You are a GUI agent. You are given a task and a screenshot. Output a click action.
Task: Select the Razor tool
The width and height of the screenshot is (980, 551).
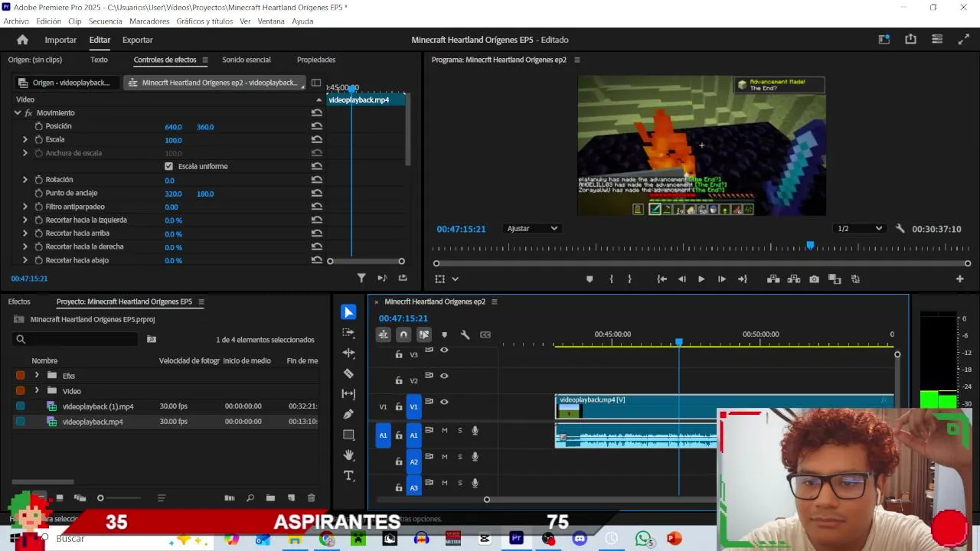pos(348,373)
